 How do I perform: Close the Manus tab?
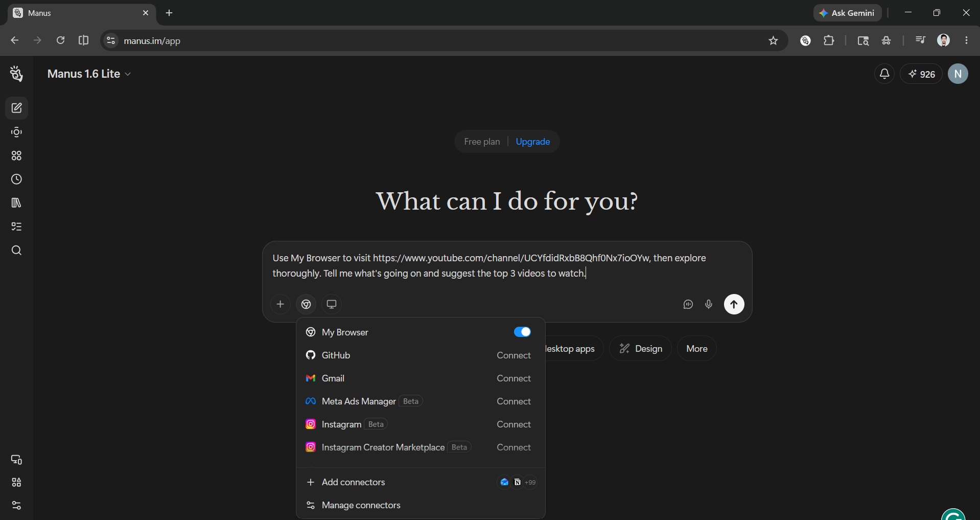click(146, 13)
